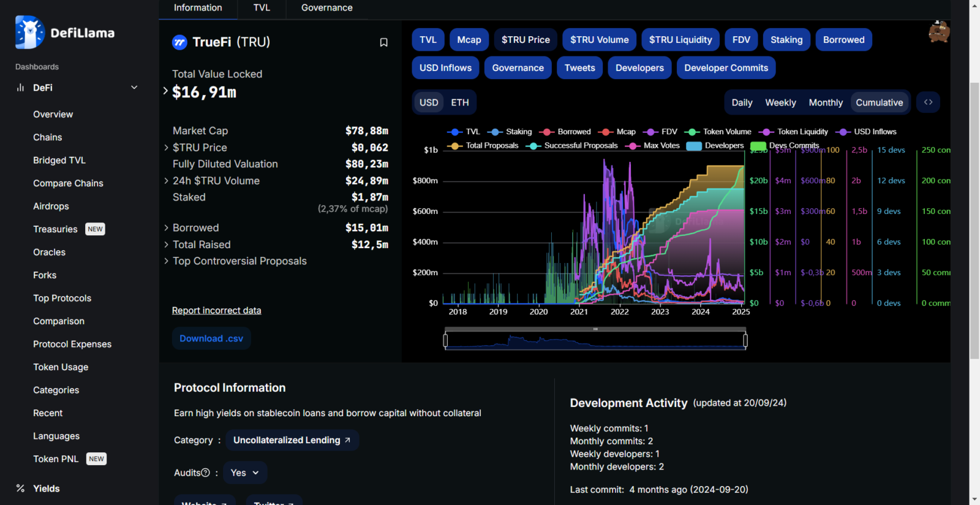Toggle USD Inflows legend entry
This screenshot has width=980, height=505.
865,132
